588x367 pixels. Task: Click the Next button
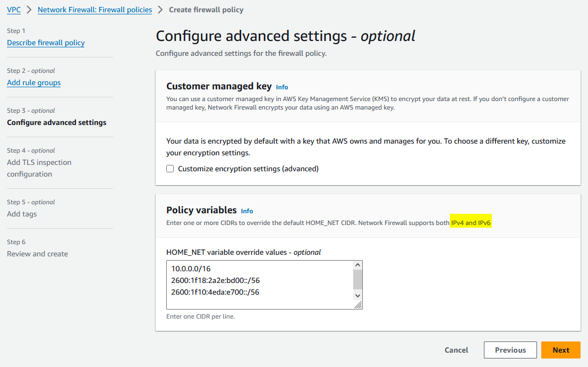[x=560, y=350]
